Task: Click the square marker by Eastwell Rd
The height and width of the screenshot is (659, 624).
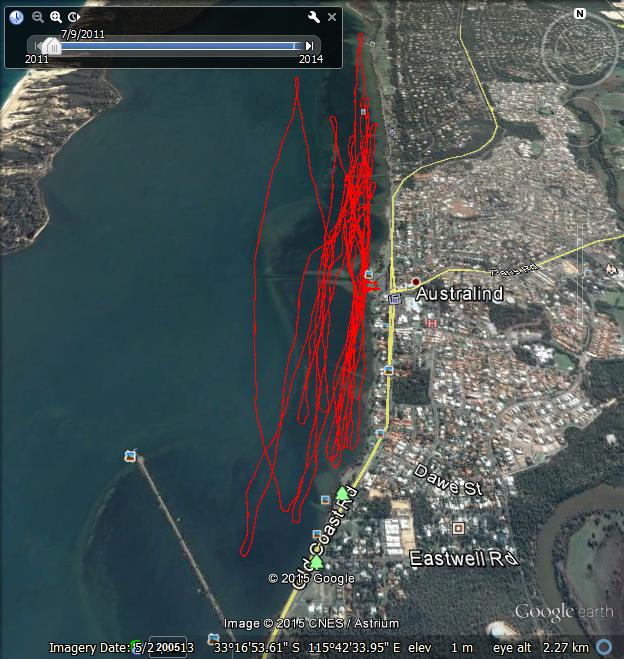Action: (458, 528)
